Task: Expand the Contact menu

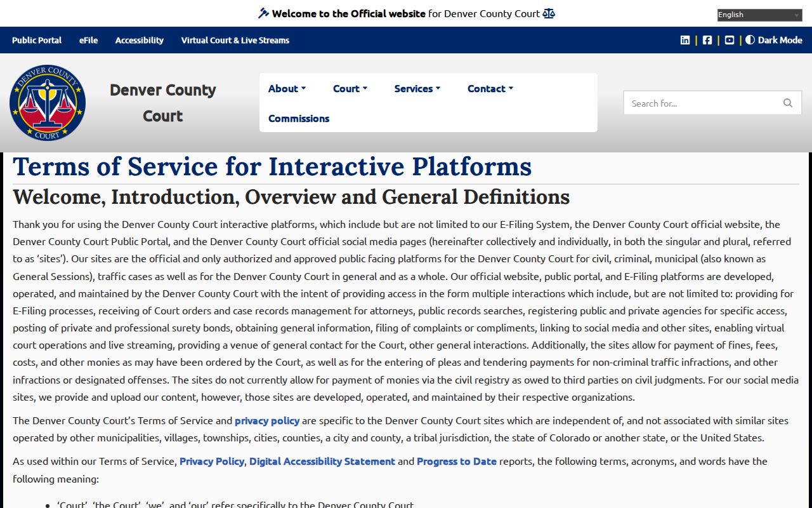Action: [490, 89]
